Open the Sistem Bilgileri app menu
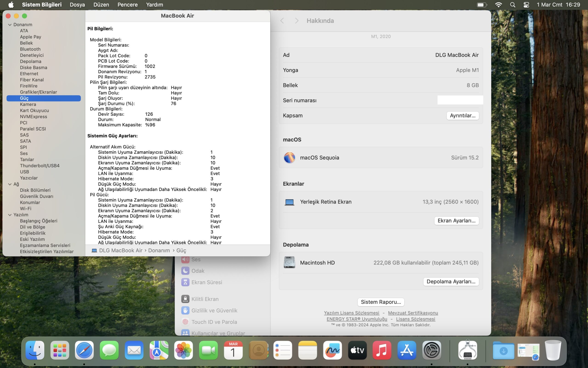 pos(42,5)
